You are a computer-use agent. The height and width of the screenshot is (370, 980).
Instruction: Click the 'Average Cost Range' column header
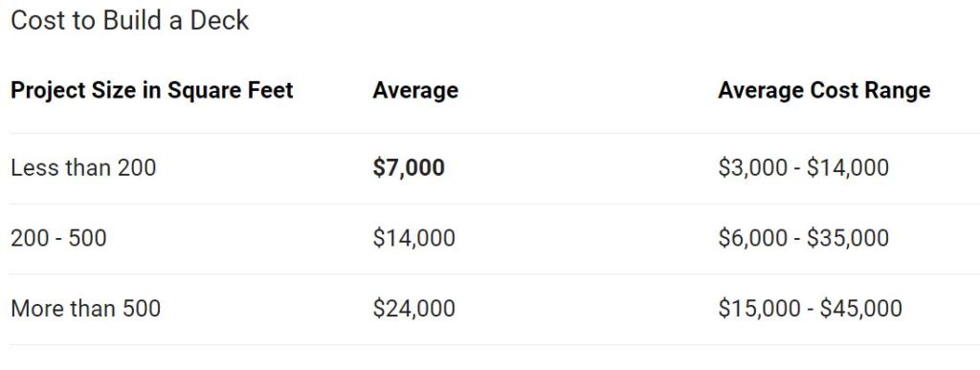click(824, 91)
